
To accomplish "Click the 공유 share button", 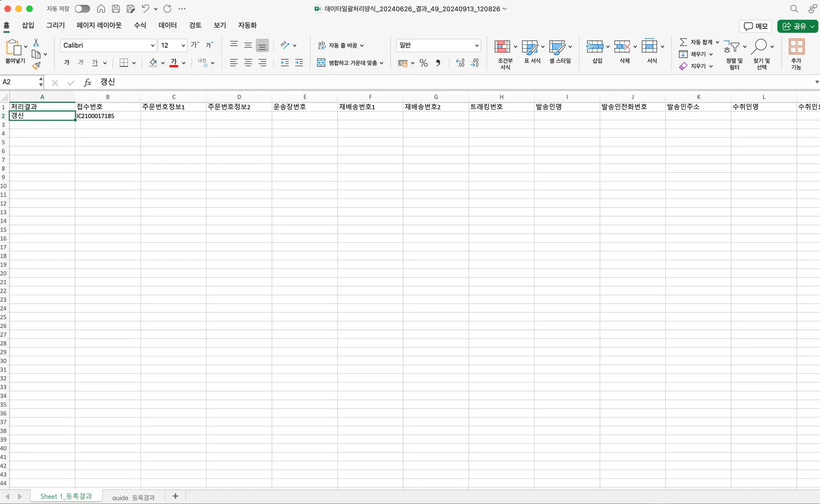I will [794, 26].
